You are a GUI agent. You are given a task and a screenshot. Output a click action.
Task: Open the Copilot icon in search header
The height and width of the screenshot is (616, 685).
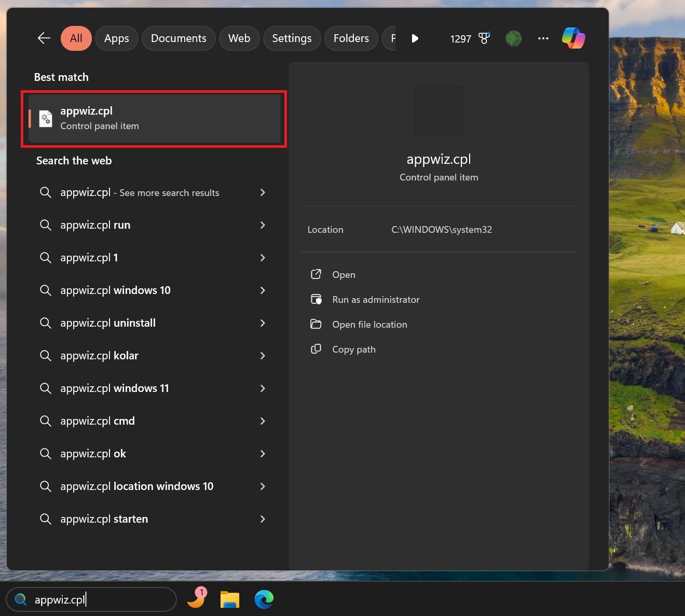pos(573,38)
